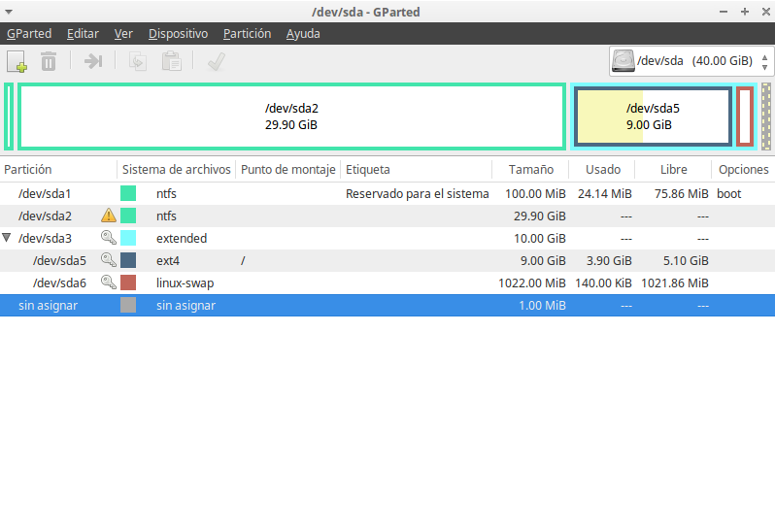Click the Usado column header
775x532 pixels.
(602, 170)
